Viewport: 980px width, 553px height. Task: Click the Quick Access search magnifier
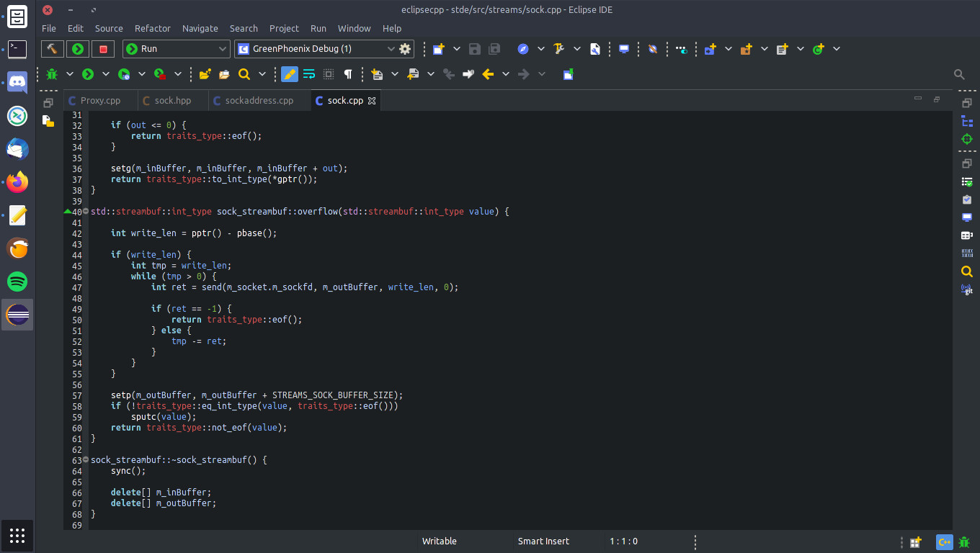[959, 74]
